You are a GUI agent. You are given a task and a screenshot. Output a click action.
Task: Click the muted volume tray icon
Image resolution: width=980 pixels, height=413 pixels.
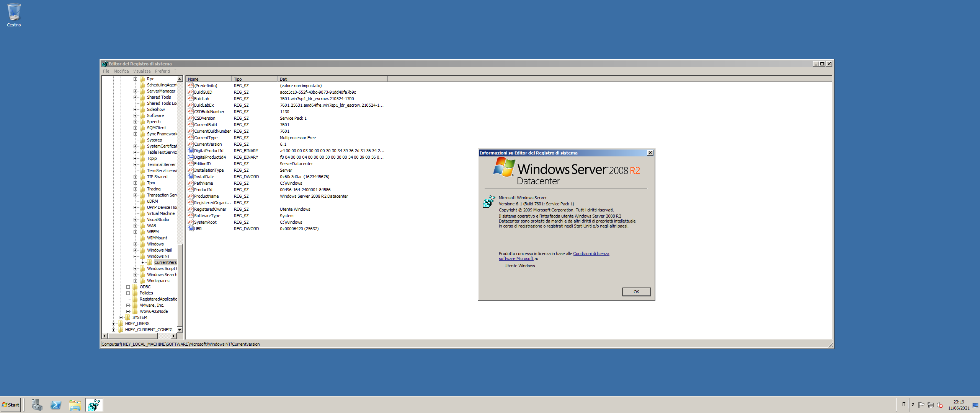[x=940, y=405]
